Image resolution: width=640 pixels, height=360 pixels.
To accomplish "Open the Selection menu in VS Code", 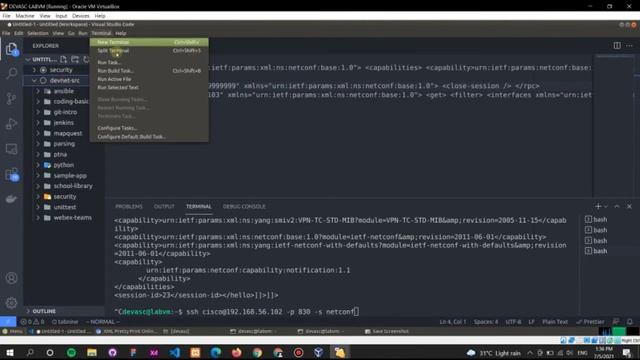I will click(38, 33).
